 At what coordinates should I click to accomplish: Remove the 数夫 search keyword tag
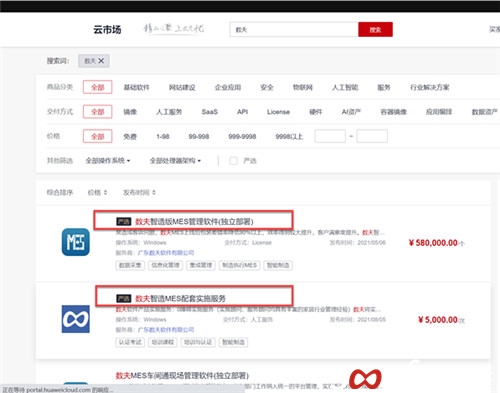(101, 61)
